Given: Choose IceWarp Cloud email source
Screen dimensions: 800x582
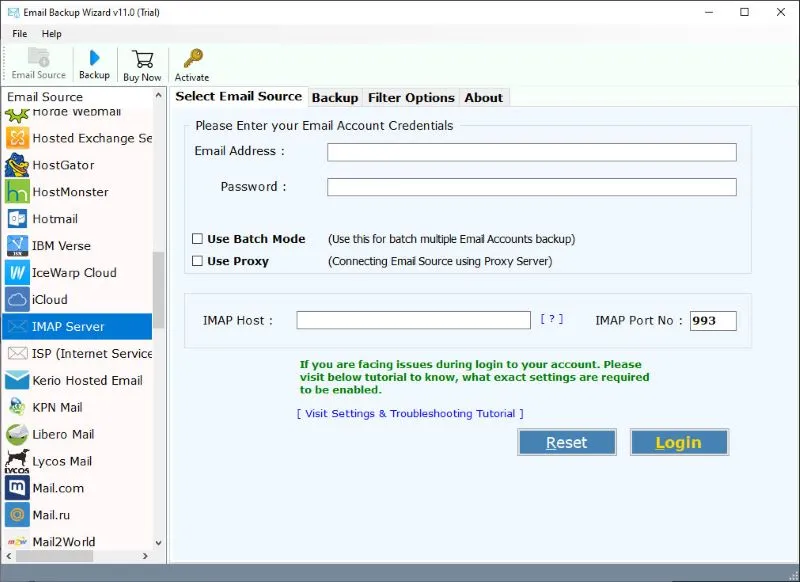Looking at the screenshot, I should (74, 272).
